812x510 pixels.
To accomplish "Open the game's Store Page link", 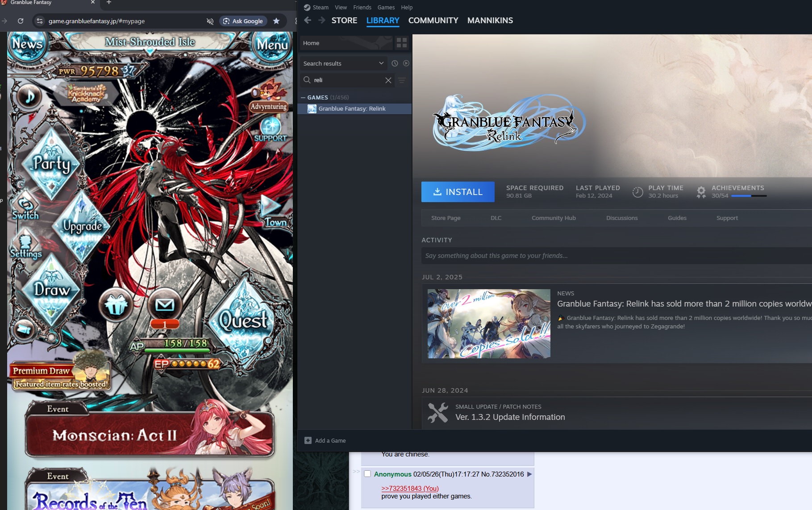I will [x=446, y=218].
